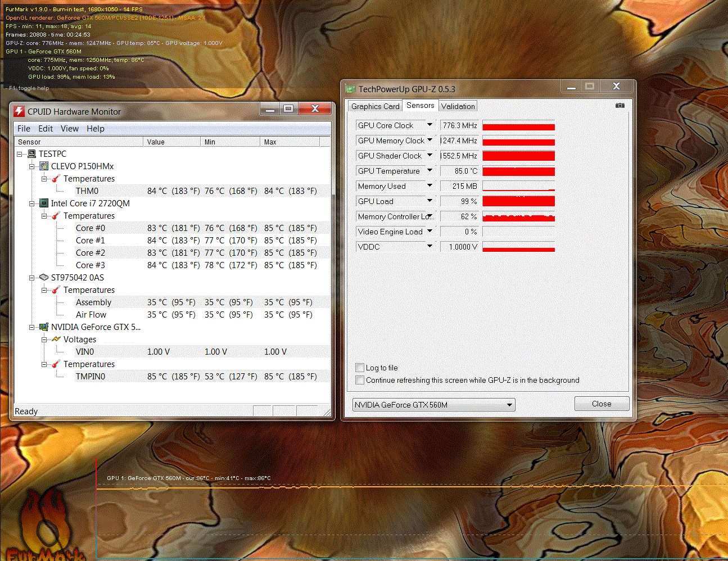Image resolution: width=728 pixels, height=561 pixels.
Task: Click the Memory Controller Load graph
Action: (518, 216)
